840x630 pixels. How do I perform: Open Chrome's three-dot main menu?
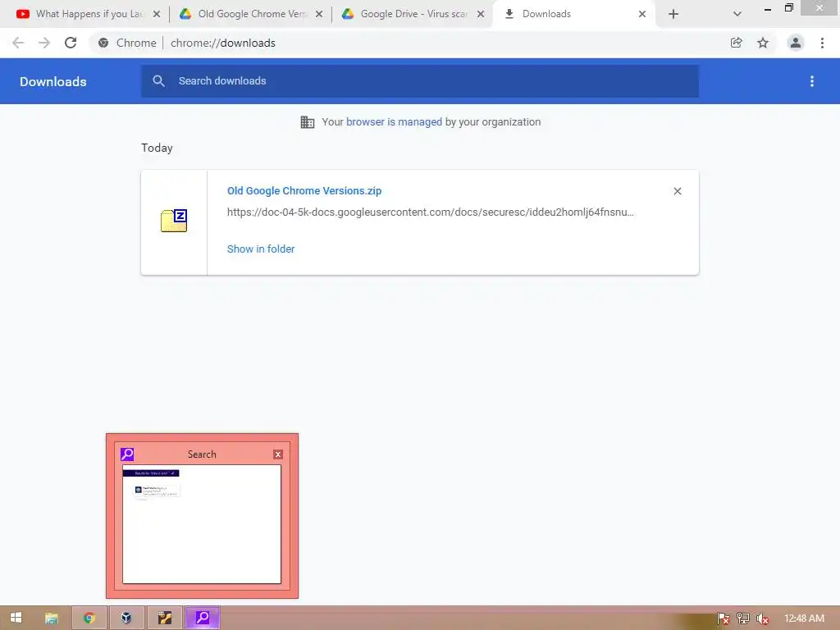(x=822, y=43)
